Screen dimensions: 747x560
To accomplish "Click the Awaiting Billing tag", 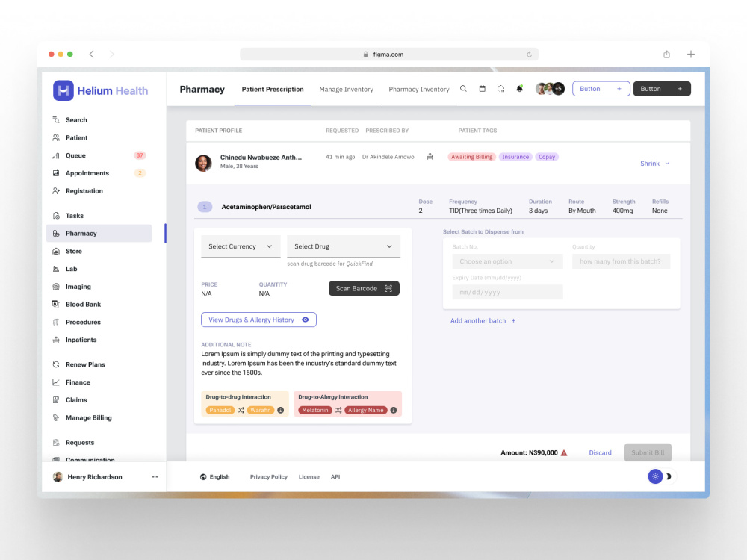I will [x=471, y=157].
